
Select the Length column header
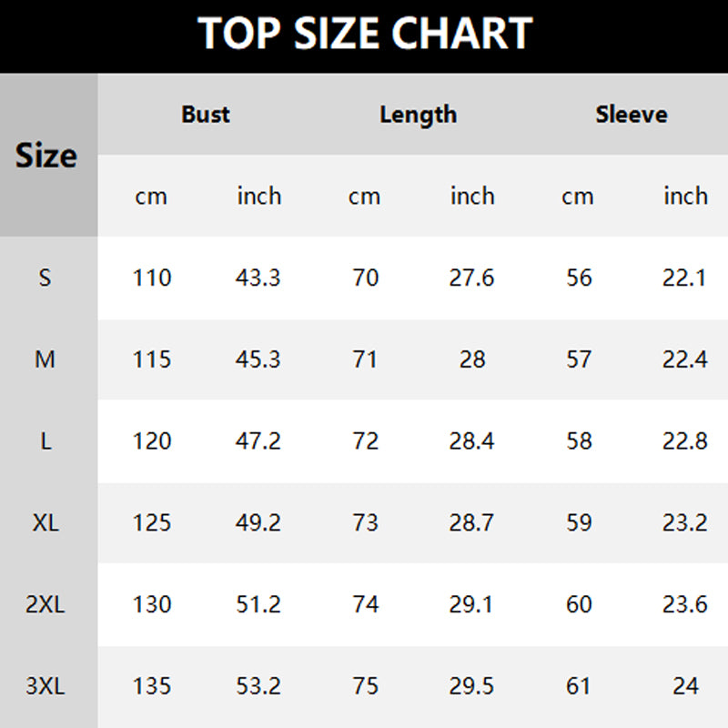click(x=418, y=115)
